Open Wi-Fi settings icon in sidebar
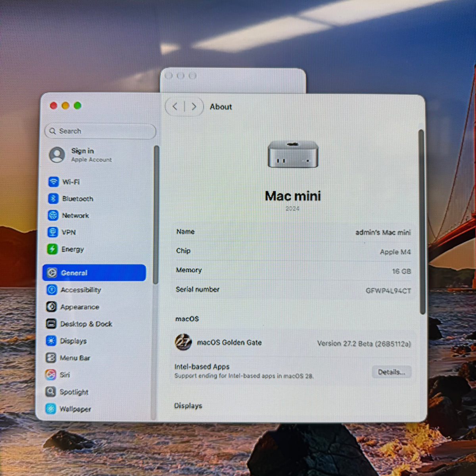The width and height of the screenshot is (476, 476). 53,182
